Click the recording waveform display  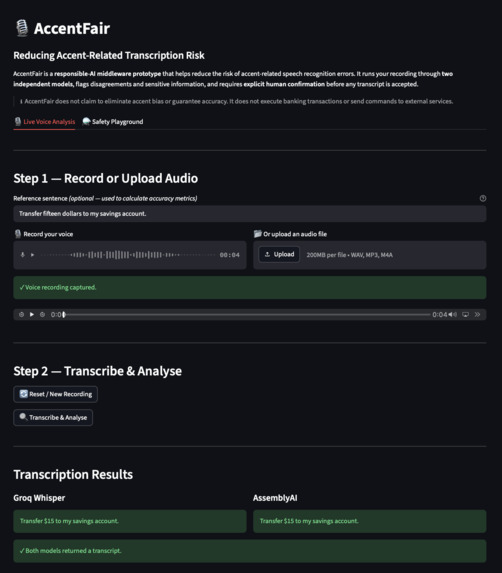coord(128,255)
